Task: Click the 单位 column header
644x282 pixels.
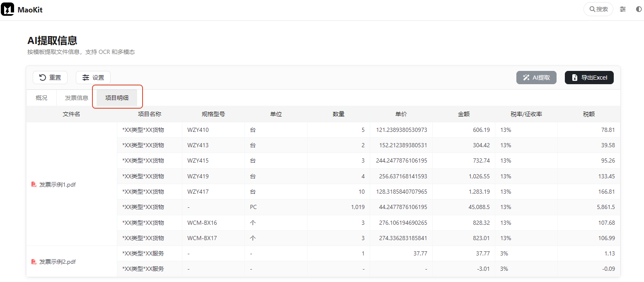Action: (x=276, y=114)
